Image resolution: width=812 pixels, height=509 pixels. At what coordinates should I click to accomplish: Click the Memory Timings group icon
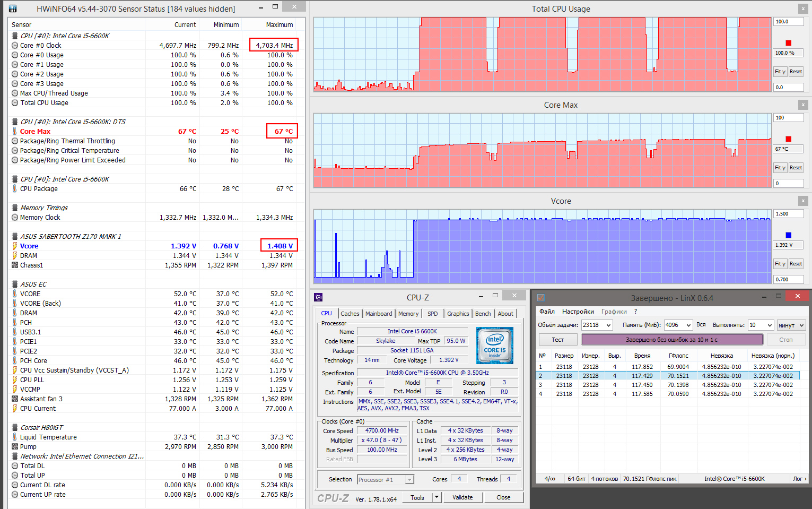[x=15, y=208]
